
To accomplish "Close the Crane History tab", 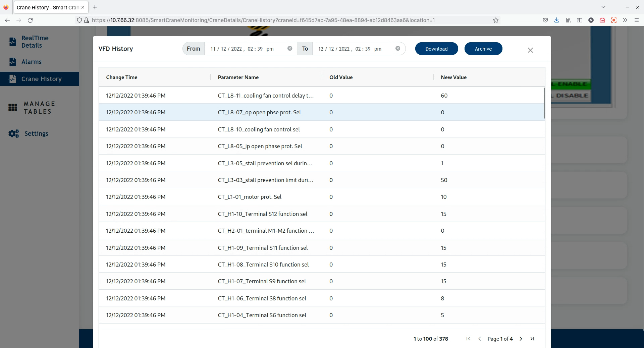I will coord(83,7).
